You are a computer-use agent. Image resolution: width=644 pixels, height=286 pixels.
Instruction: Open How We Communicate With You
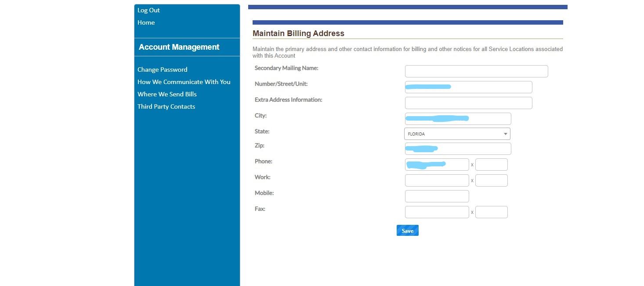pyautogui.click(x=184, y=81)
